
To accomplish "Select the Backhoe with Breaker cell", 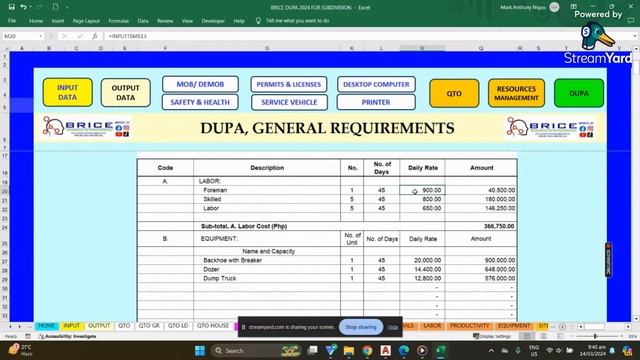I will 267,260.
